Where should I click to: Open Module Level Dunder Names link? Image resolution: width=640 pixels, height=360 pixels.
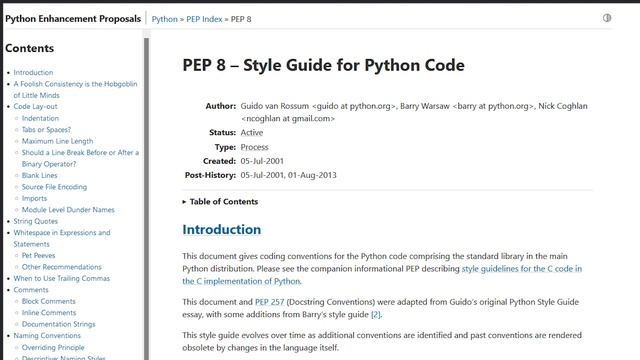(x=68, y=209)
